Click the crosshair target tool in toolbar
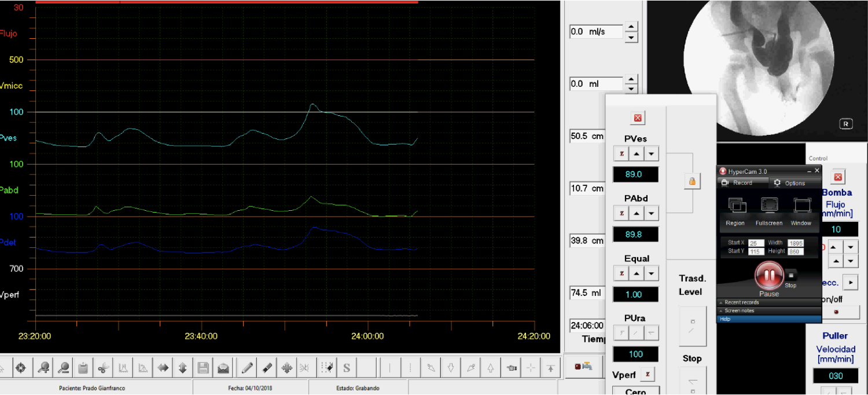 21,368
